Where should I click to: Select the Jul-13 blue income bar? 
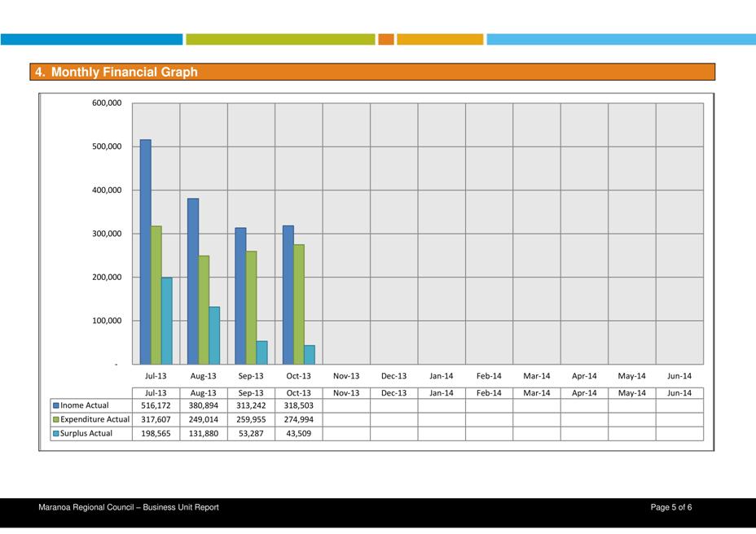point(145,252)
